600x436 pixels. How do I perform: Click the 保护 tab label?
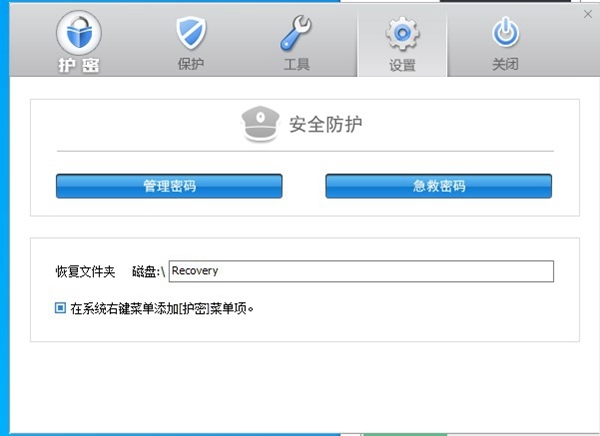click(x=191, y=64)
